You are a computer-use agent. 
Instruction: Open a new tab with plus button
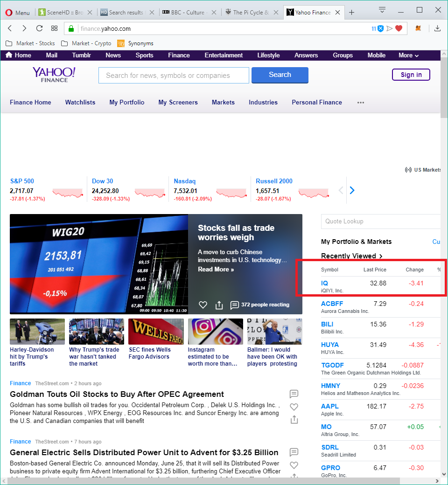pyautogui.click(x=351, y=13)
